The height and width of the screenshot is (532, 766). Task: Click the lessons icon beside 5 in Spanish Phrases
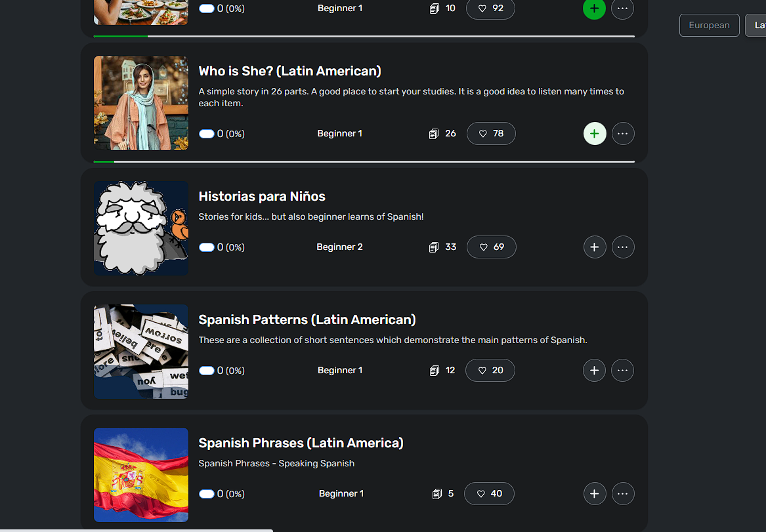437,495
